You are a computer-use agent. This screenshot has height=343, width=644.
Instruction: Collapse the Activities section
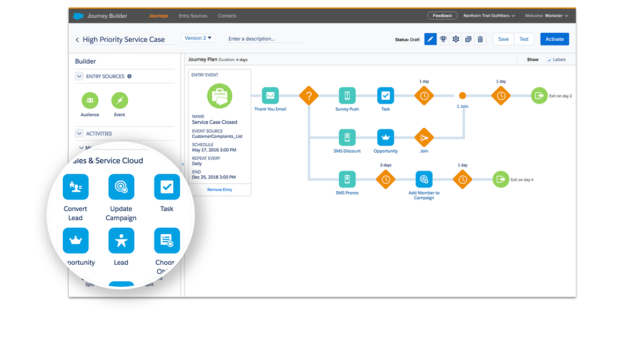click(x=79, y=133)
